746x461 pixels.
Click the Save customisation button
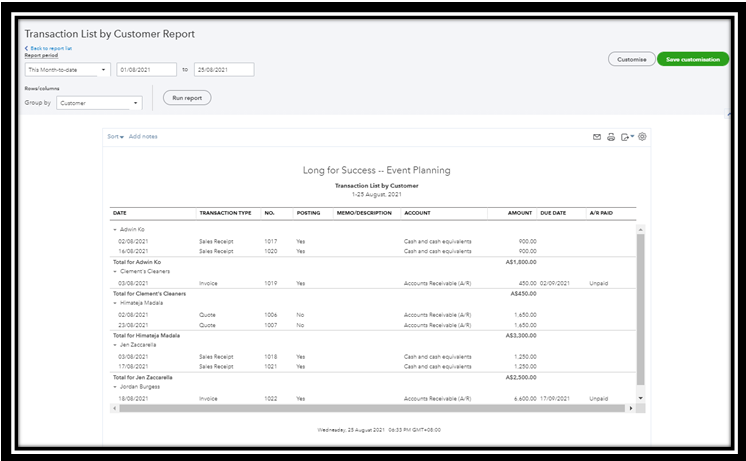tap(693, 59)
